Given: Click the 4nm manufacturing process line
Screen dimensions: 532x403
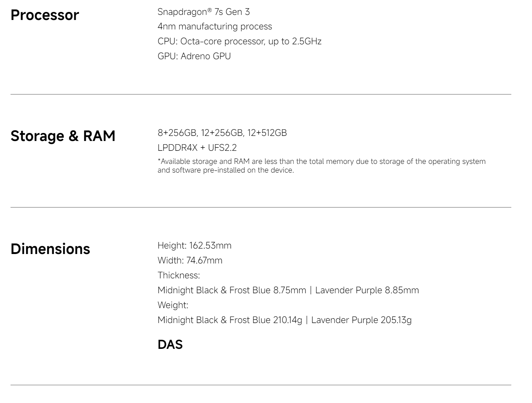Looking at the screenshot, I should coord(215,27).
